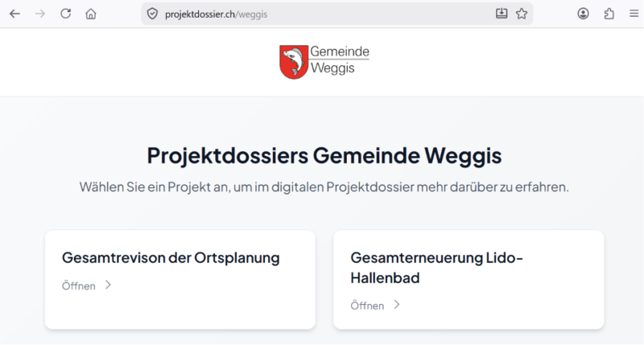Open the account profile icon

[583, 14]
